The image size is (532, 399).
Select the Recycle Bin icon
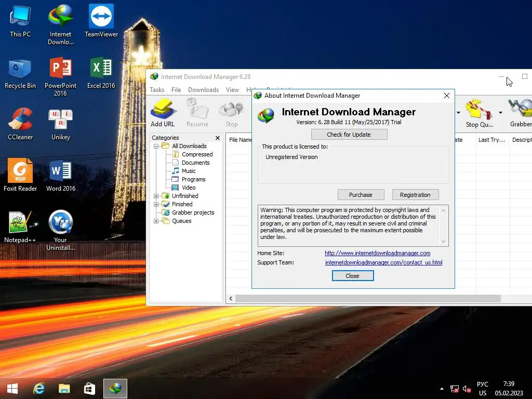tap(20, 74)
